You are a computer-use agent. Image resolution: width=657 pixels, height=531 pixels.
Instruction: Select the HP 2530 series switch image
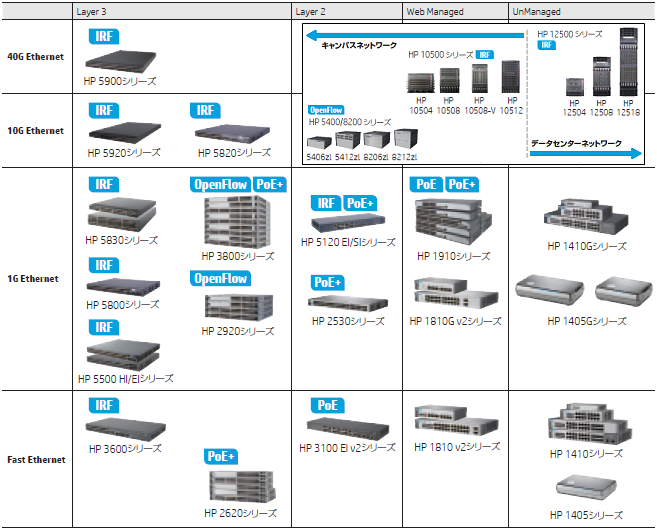point(348,303)
